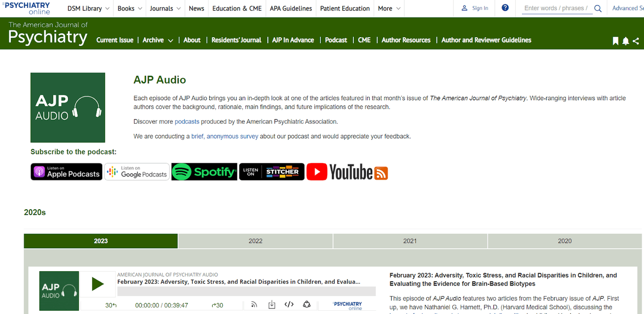Click the bookmark icon in green header
Image resolution: width=644 pixels, height=314 pixels.
coord(615,41)
